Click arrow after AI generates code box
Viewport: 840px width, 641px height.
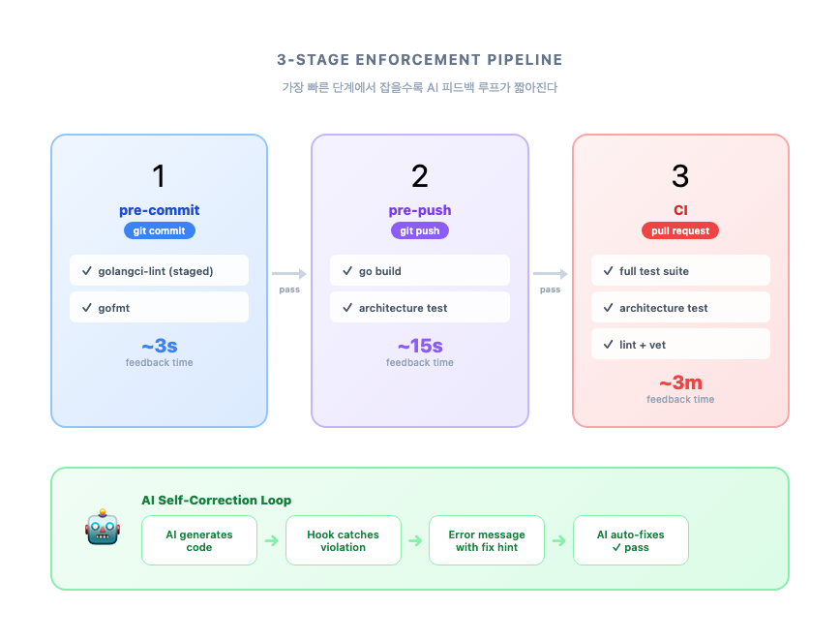click(x=271, y=540)
